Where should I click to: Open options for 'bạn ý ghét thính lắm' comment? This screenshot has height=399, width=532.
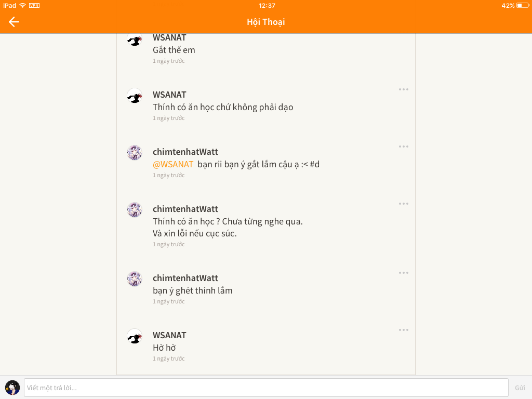click(403, 273)
